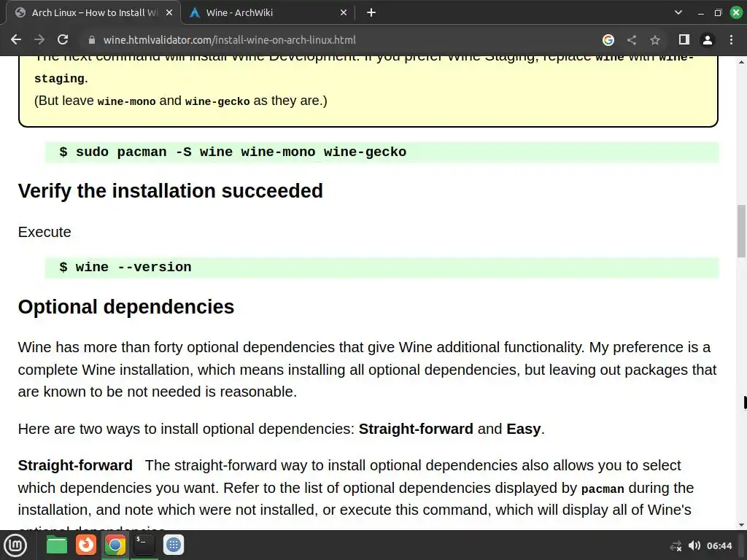Click the word Execute
This screenshot has height=560, width=747.
pos(44,232)
